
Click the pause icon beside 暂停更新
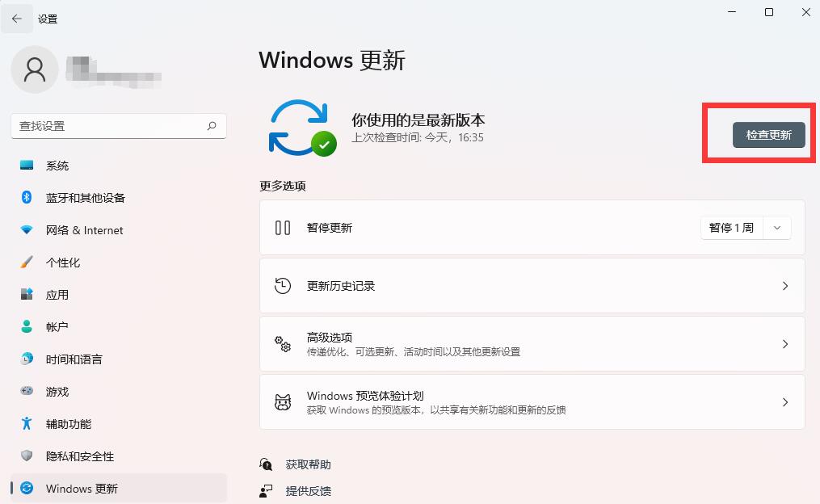[x=283, y=228]
